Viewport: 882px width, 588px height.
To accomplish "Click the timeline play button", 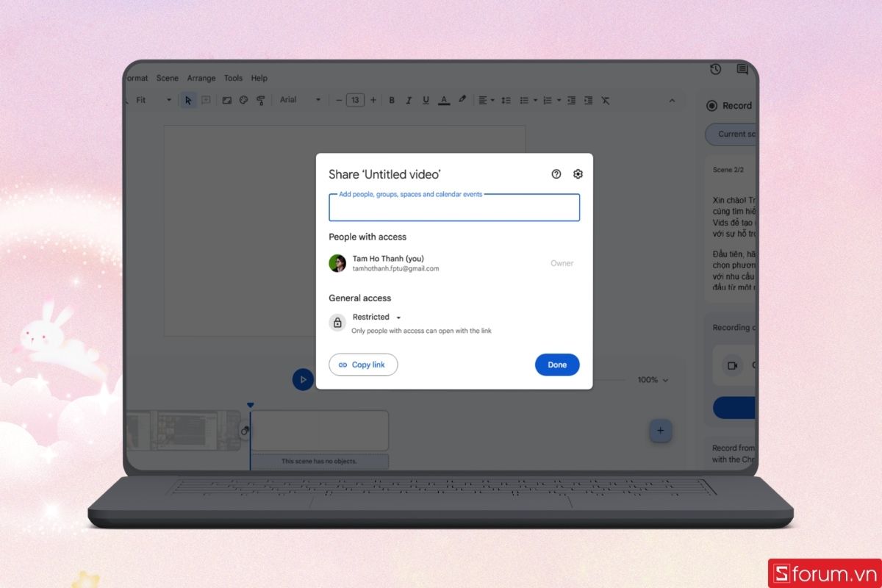I will [x=303, y=379].
